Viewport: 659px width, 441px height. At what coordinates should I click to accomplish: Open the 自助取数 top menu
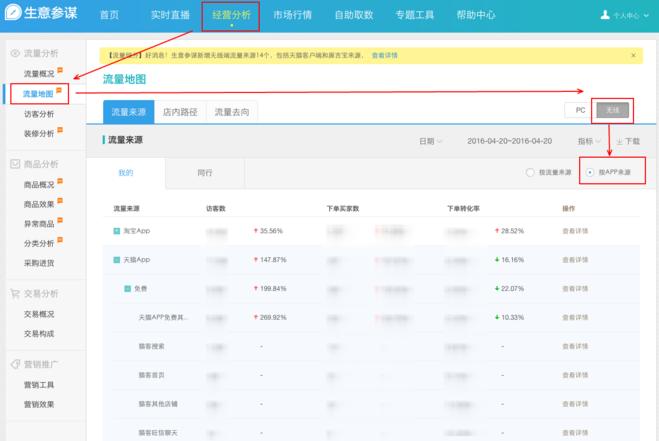pos(354,15)
